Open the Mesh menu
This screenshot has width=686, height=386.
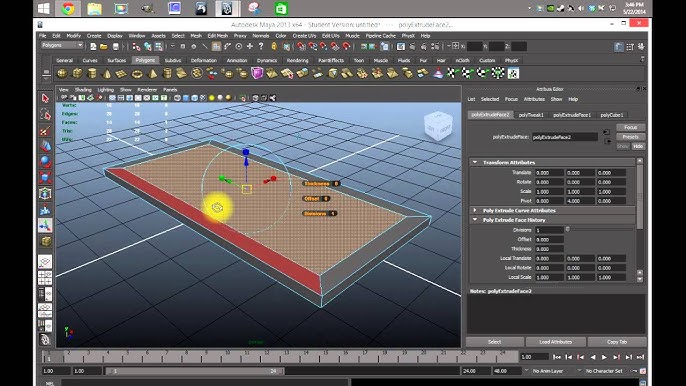(x=196, y=36)
